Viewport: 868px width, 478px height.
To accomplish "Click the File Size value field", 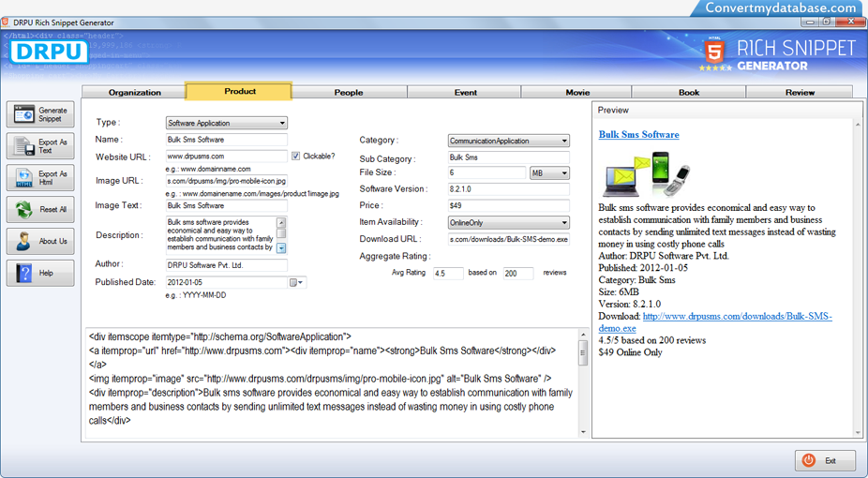I will tap(486, 172).
